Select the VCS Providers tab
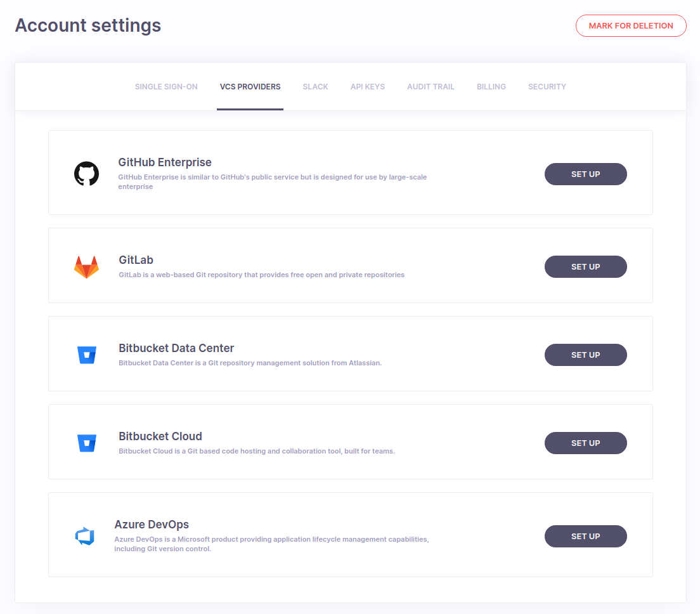This screenshot has width=700, height=614. 250,87
